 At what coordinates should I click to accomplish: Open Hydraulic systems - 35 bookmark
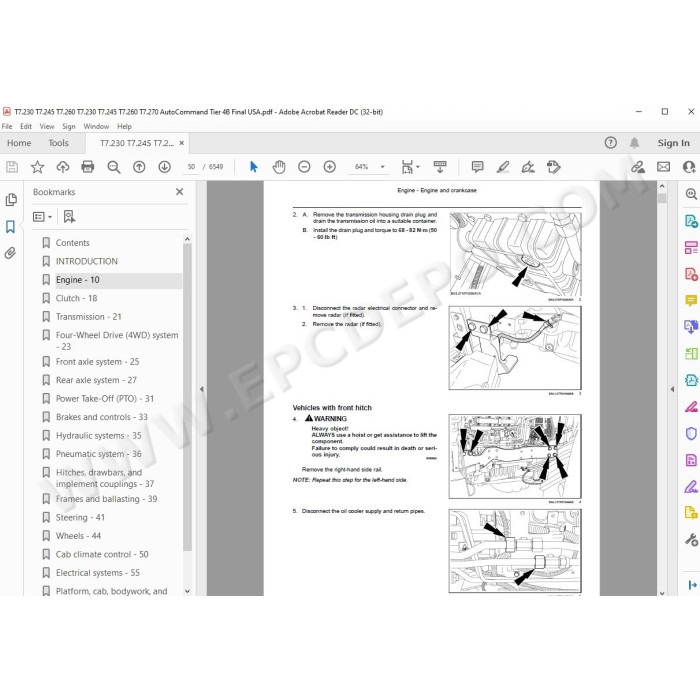click(98, 435)
